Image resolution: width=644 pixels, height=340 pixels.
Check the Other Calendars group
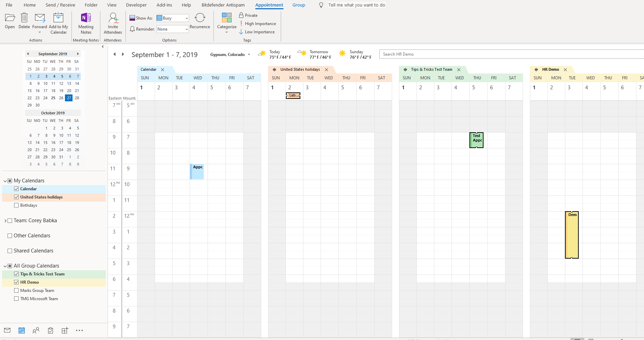pos(10,236)
